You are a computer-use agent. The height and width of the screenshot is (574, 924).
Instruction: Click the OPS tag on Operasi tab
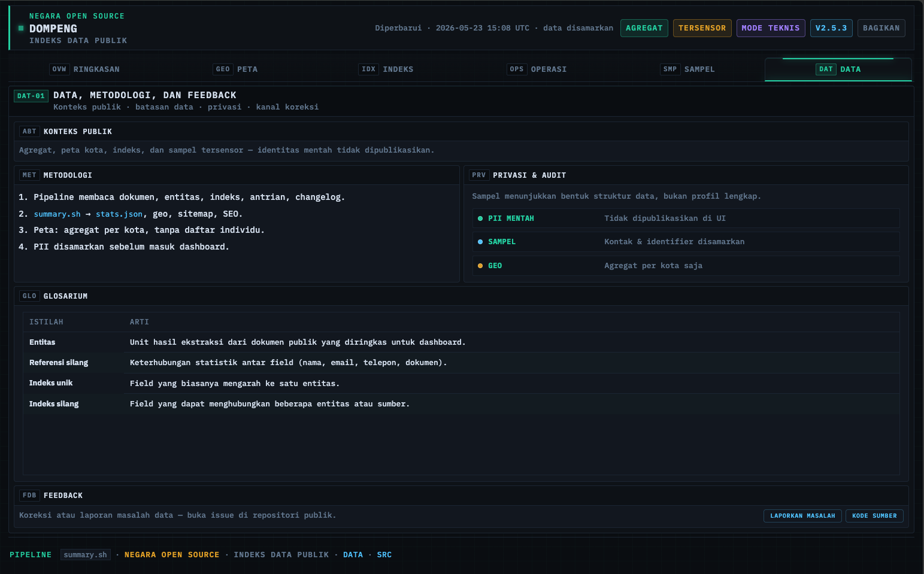[517, 69]
